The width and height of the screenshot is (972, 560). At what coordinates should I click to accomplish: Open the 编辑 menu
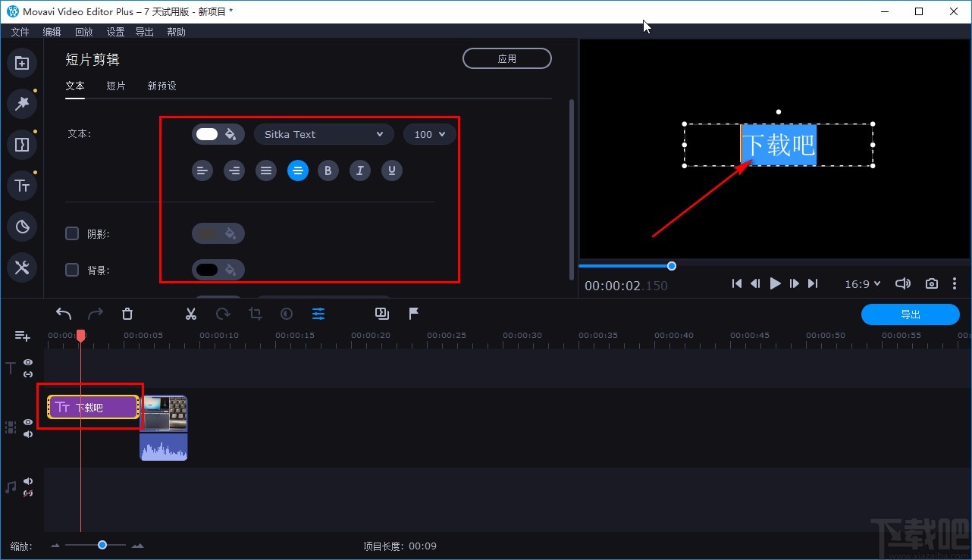click(x=52, y=32)
